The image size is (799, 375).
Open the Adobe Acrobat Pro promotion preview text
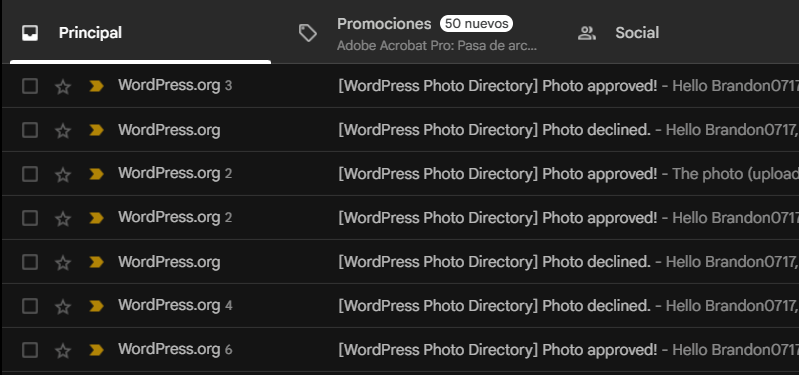pyautogui.click(x=437, y=46)
